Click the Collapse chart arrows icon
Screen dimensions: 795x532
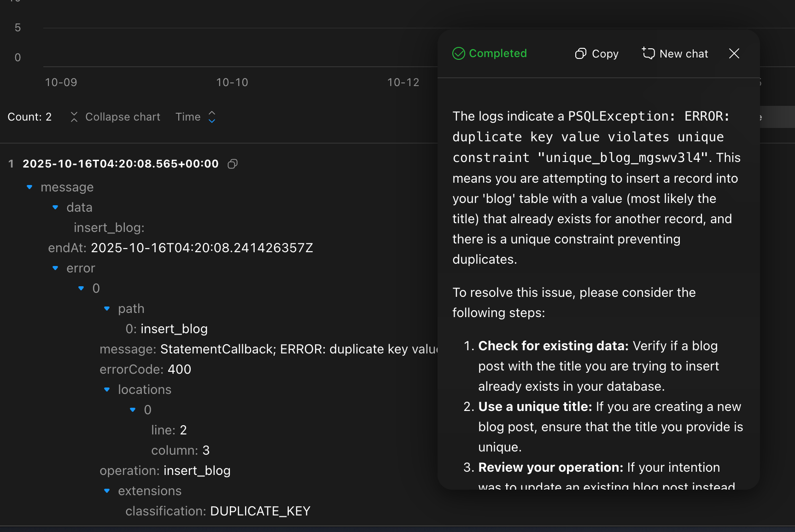(x=74, y=117)
